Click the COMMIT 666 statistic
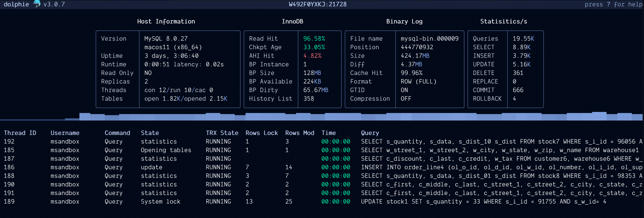The width and height of the screenshot is (644, 218). (518, 90)
